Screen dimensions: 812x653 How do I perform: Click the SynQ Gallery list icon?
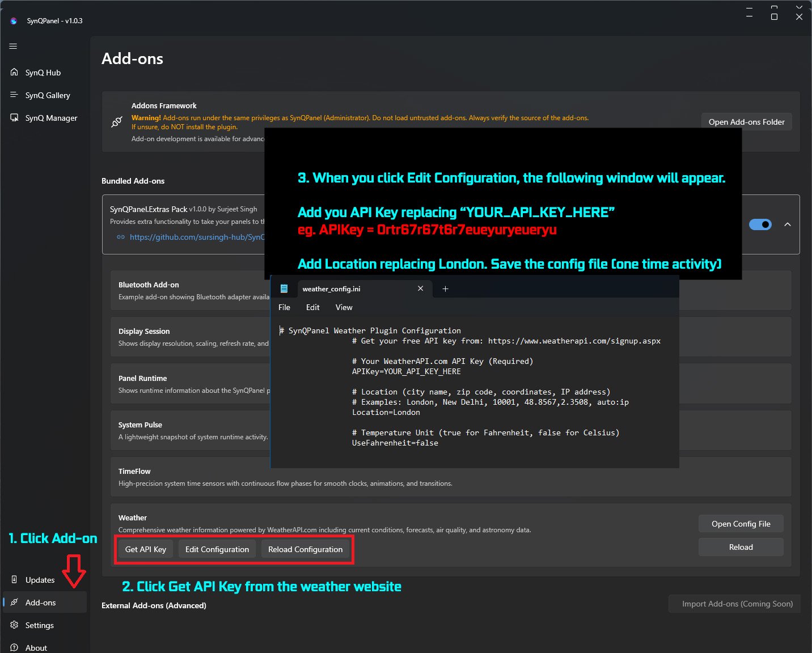coord(14,95)
